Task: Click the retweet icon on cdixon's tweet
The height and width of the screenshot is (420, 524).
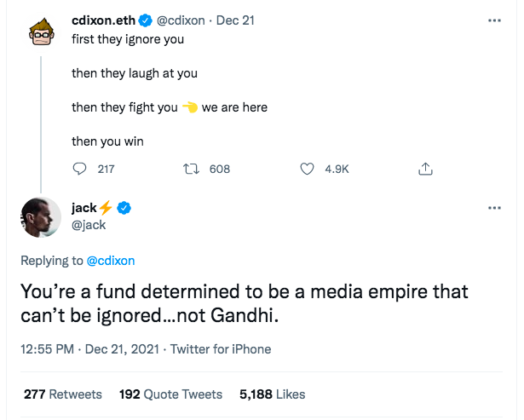Action: [x=192, y=170]
